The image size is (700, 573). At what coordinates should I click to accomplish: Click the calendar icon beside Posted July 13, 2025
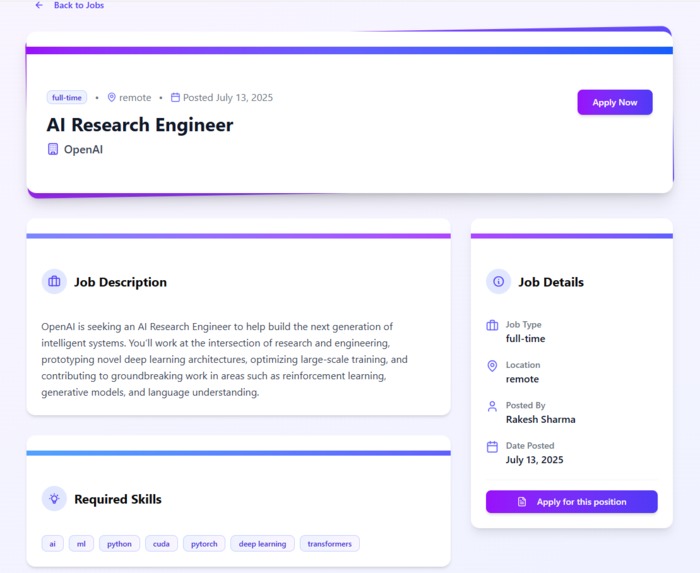[x=175, y=97]
